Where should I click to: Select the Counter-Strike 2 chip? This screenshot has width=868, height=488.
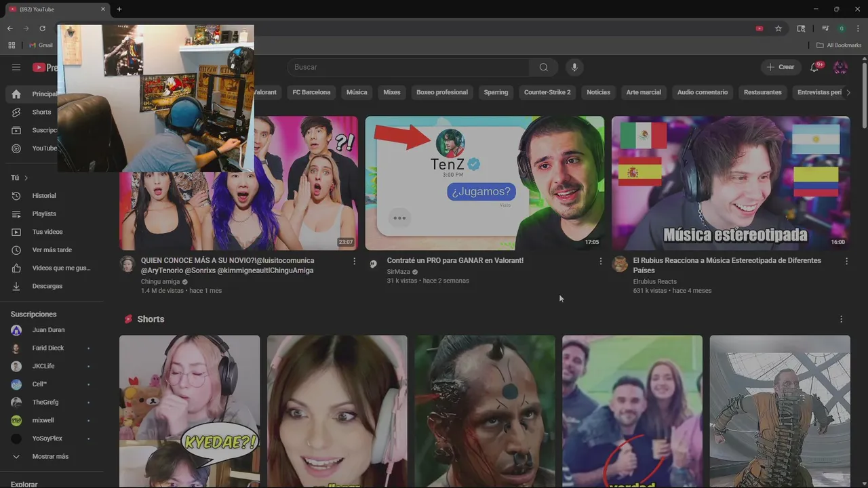click(547, 92)
